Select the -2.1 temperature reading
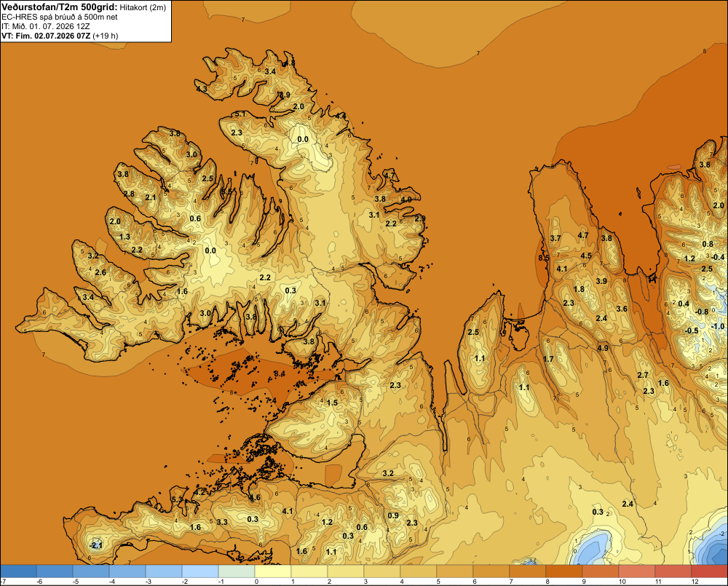The image size is (728, 586). pyautogui.click(x=95, y=546)
